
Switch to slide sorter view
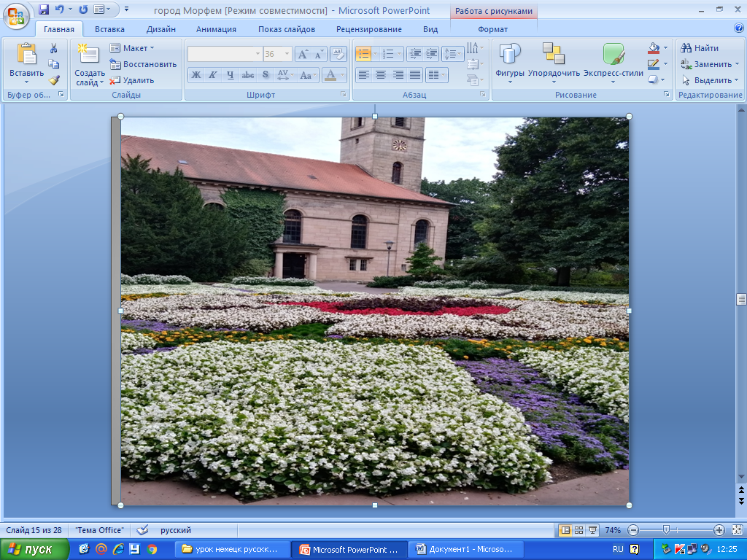coord(578,530)
